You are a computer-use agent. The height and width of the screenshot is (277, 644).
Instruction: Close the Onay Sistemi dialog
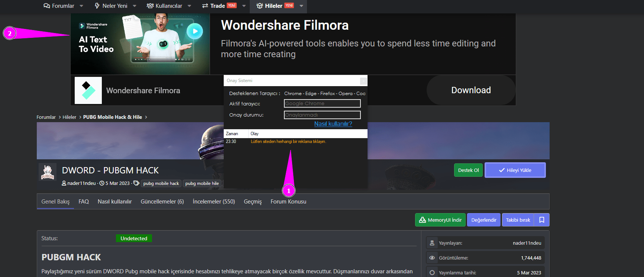point(363,81)
